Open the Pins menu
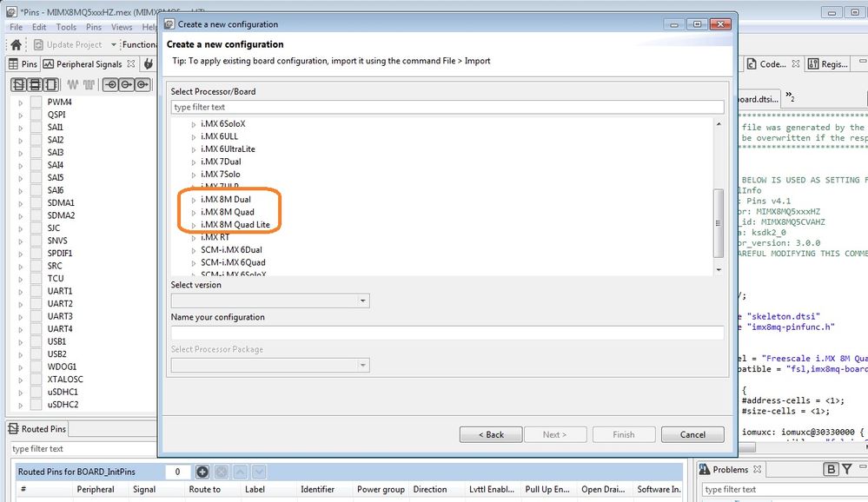The height and width of the screenshot is (502, 868). (x=94, y=27)
